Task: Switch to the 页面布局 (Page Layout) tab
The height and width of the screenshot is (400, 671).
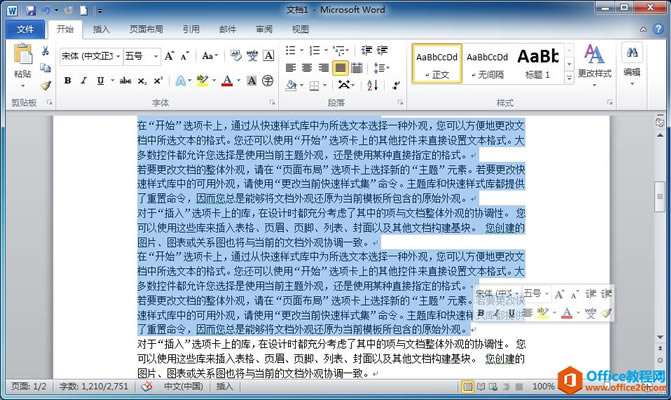Action: 146,29
